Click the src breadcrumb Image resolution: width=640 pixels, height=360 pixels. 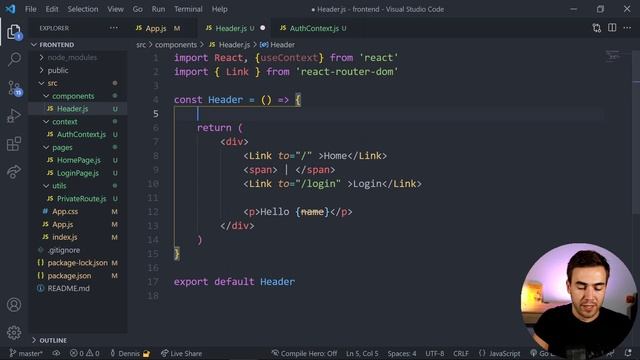coord(141,44)
